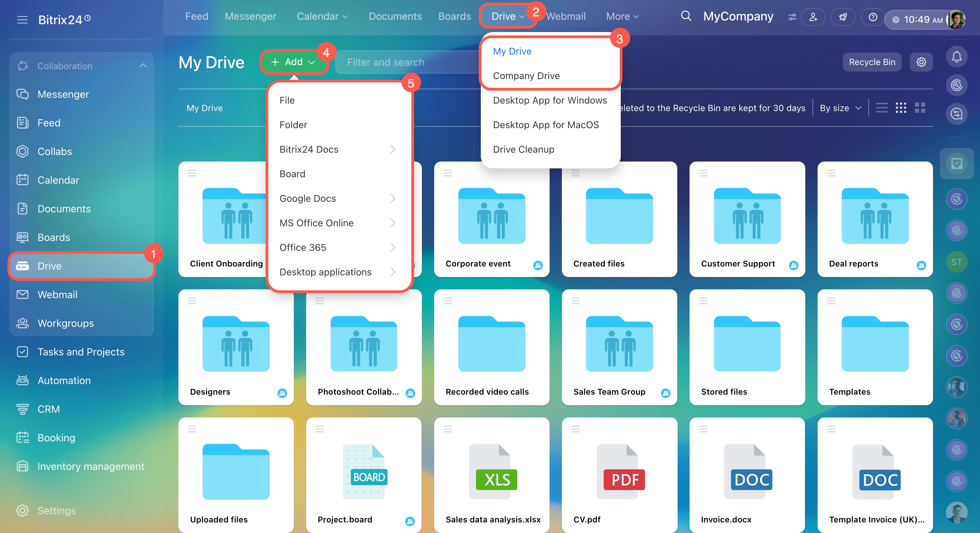Switch to large tile view

click(x=920, y=108)
